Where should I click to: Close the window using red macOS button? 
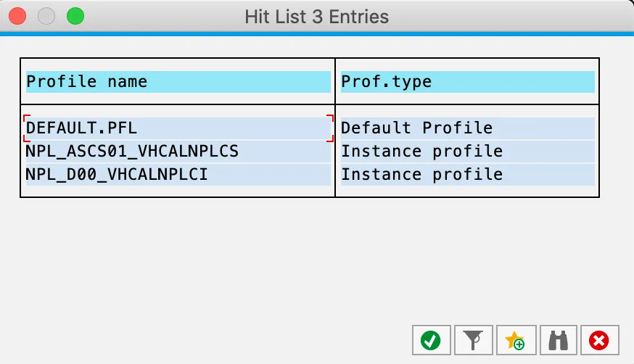[17, 16]
